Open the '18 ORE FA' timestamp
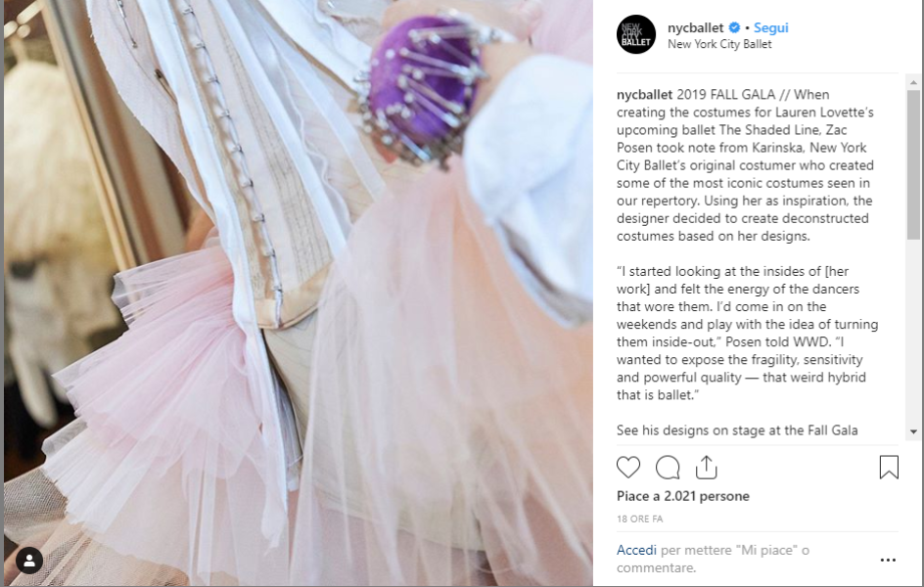The height and width of the screenshot is (587, 924). 640,519
